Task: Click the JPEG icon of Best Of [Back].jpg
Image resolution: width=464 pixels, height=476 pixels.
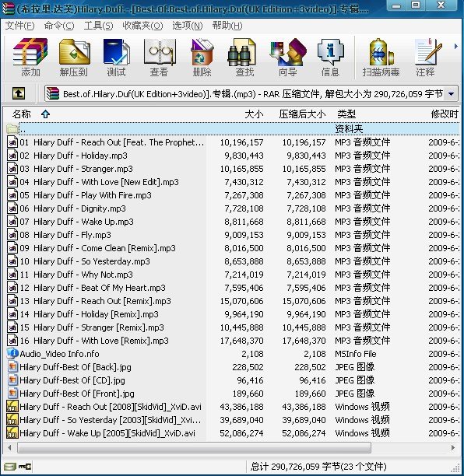Action: click(12, 367)
